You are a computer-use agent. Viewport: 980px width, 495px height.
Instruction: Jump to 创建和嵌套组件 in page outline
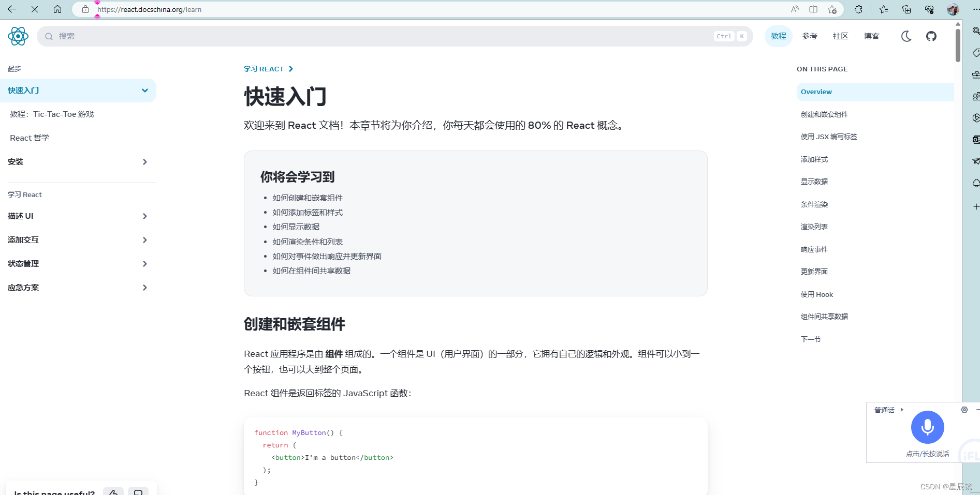[x=824, y=114]
